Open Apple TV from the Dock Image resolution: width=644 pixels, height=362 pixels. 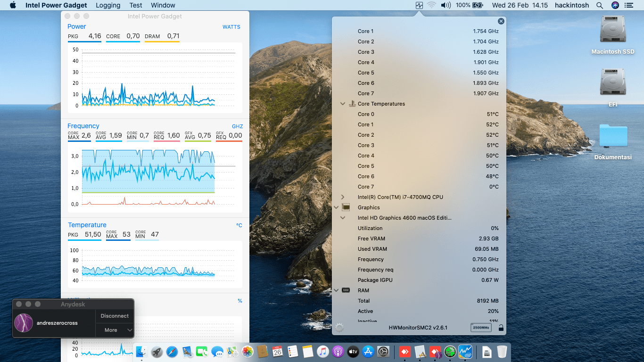click(x=353, y=351)
